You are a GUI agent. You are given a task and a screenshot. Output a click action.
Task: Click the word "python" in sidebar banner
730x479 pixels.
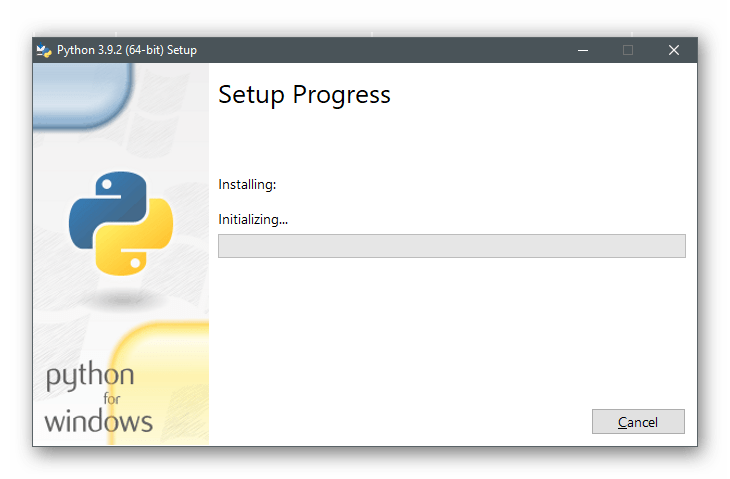[x=90, y=378]
